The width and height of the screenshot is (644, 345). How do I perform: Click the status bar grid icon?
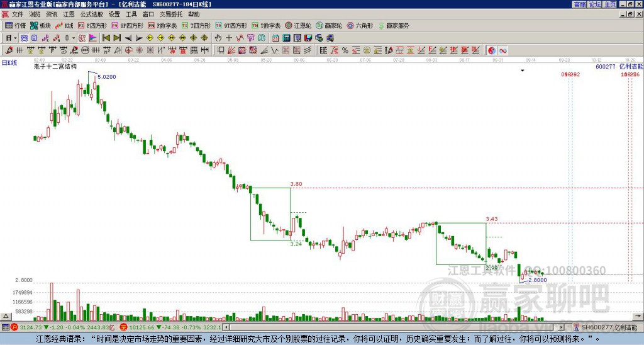[5, 327]
